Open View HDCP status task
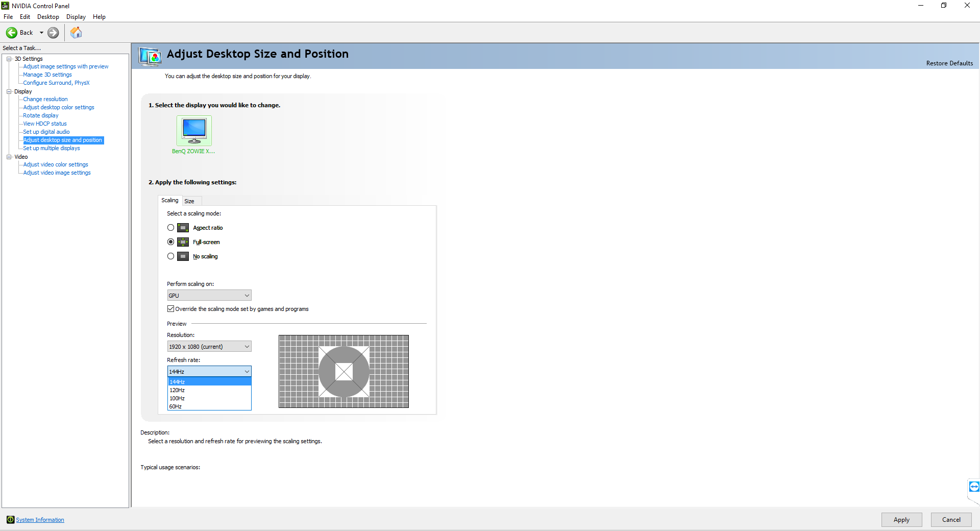The width and height of the screenshot is (980, 531). [x=45, y=124]
